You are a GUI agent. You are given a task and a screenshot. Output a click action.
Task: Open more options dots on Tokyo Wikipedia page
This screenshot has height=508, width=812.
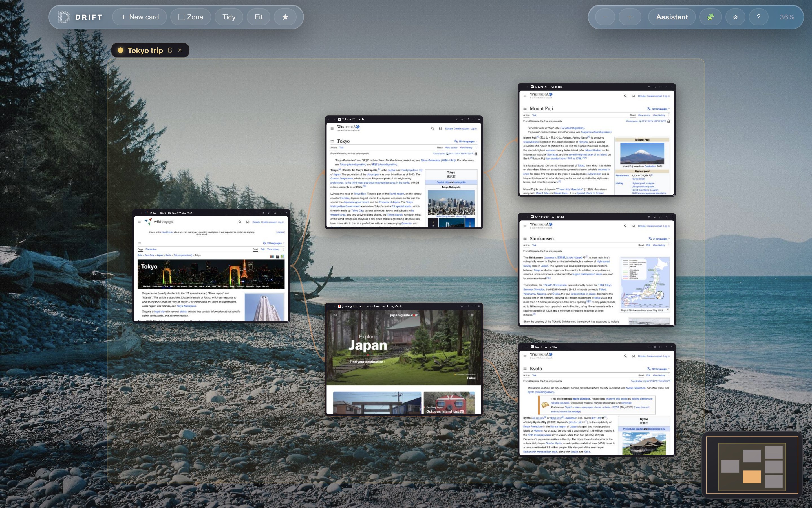click(x=476, y=148)
